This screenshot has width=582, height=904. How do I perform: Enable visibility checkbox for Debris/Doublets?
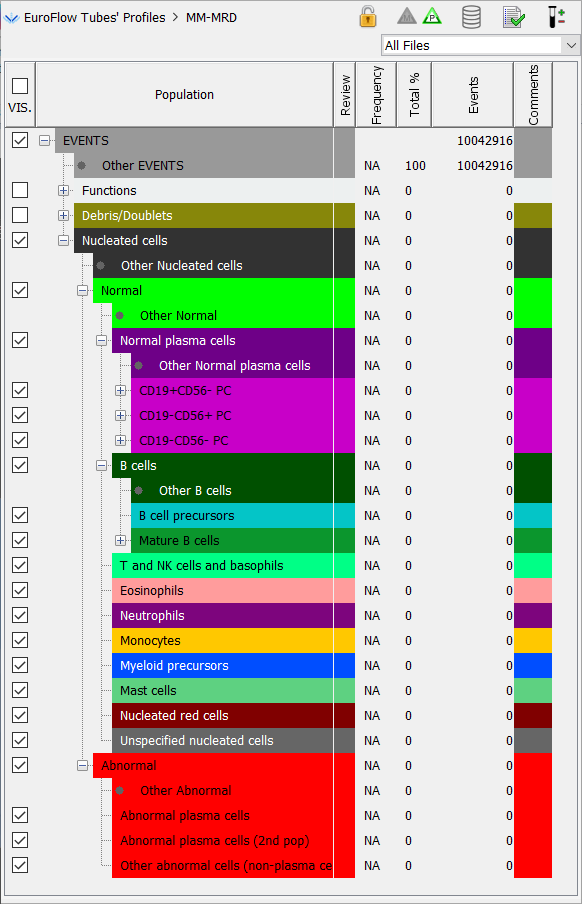[x=20, y=215]
